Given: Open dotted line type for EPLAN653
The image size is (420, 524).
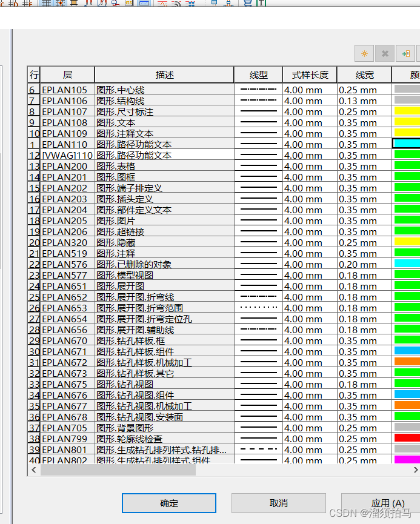Looking at the screenshot, I should click(258, 308).
